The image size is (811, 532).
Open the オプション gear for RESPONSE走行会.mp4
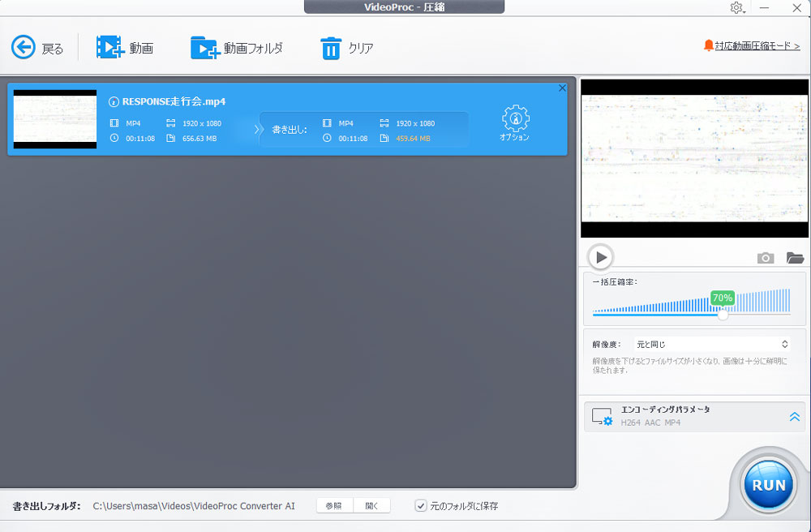[515, 118]
